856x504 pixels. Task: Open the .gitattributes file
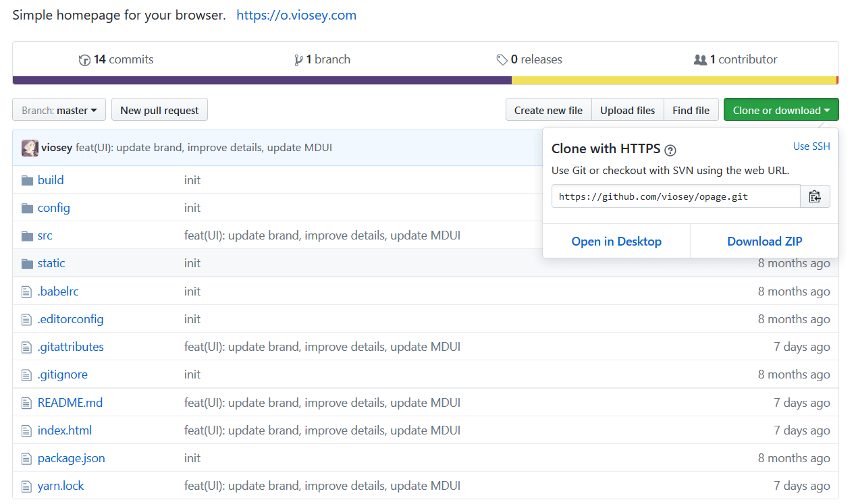pos(71,347)
